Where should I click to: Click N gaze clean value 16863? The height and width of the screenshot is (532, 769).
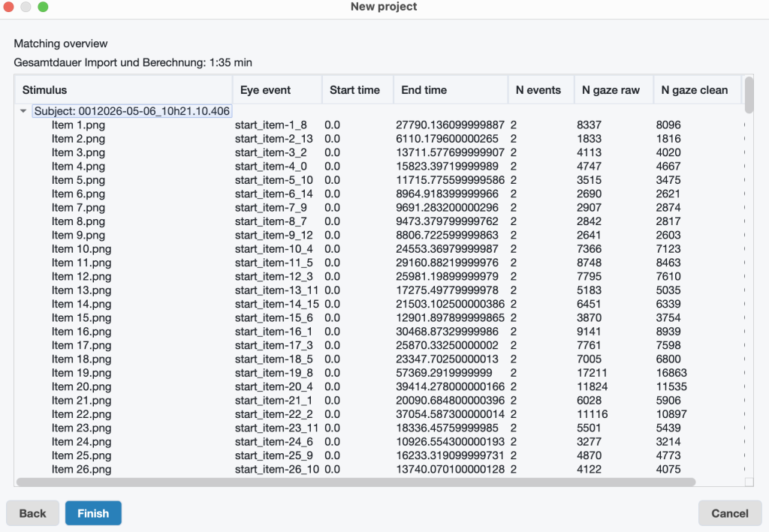pyautogui.click(x=671, y=372)
